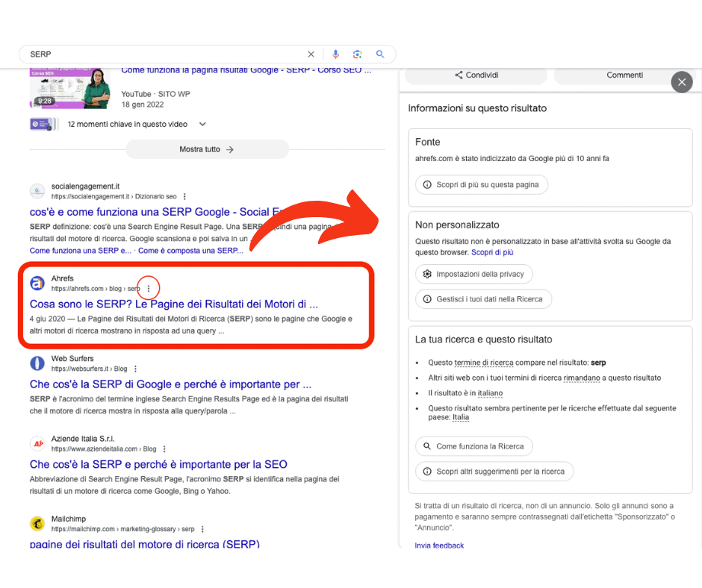Click dotted 'rimandano' term
Viewport: 702px width, 588px height.
point(582,378)
